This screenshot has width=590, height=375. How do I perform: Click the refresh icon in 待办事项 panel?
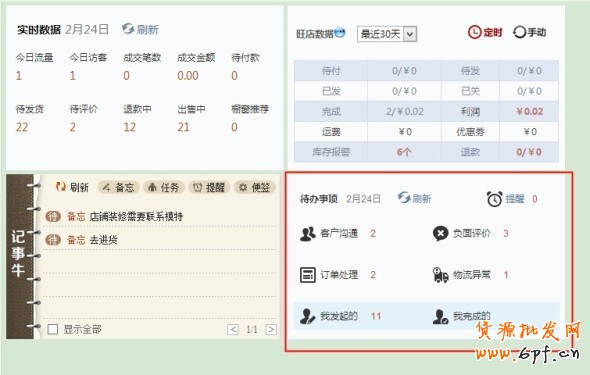[x=404, y=197]
